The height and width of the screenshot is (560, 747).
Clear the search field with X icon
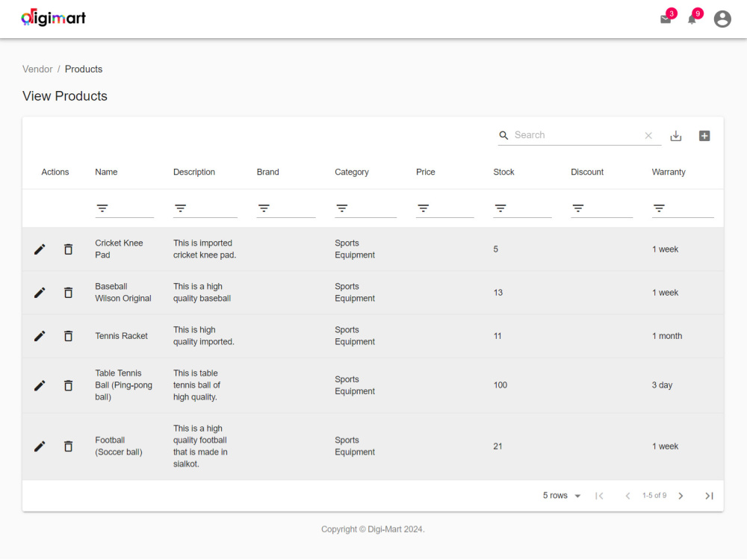coord(648,136)
